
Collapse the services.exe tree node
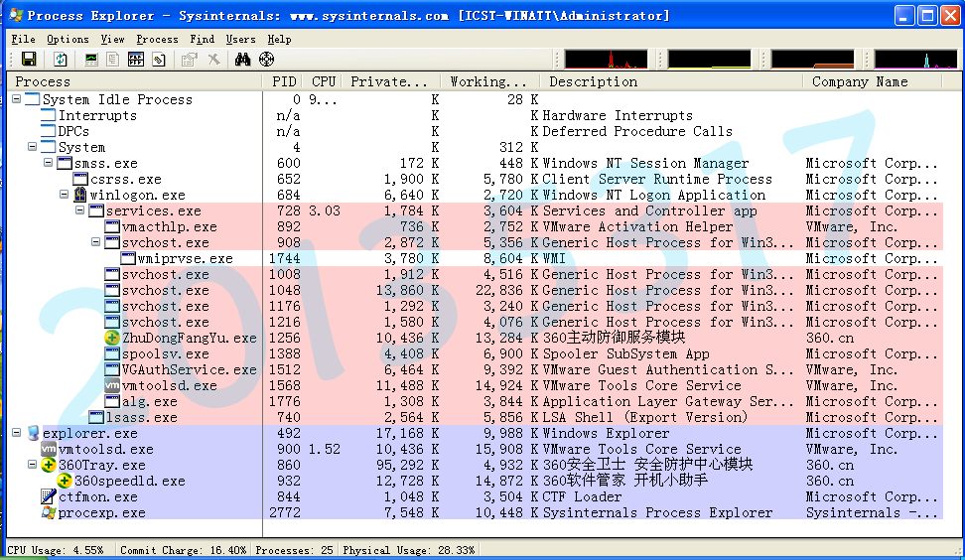(79, 210)
